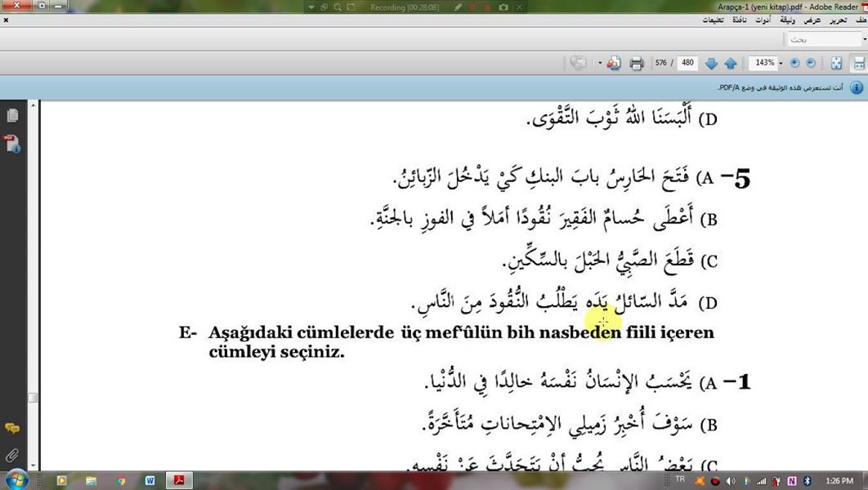Viewport: 868px width, 490px height.
Task: Open the Comments panel icon
Action: [x=12, y=428]
